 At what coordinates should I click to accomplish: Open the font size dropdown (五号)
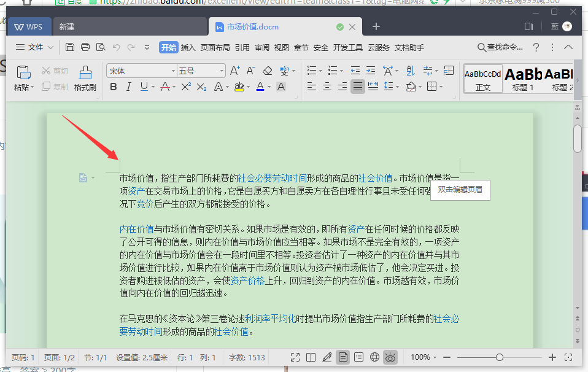[222, 71]
